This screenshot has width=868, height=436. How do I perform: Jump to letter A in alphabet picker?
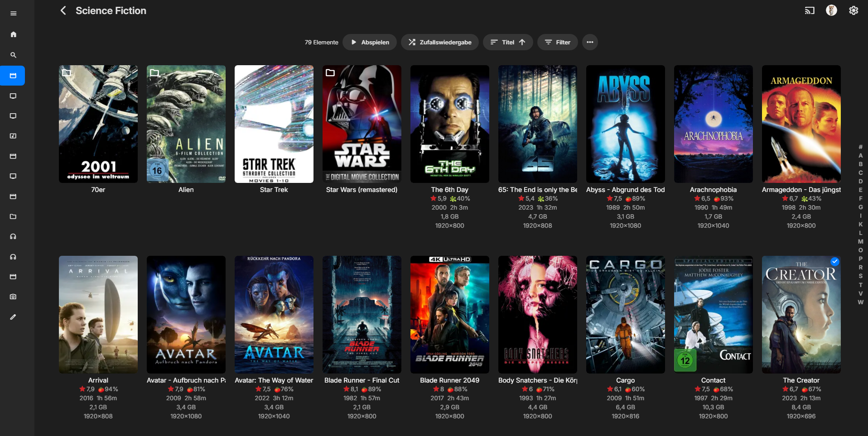(860, 156)
